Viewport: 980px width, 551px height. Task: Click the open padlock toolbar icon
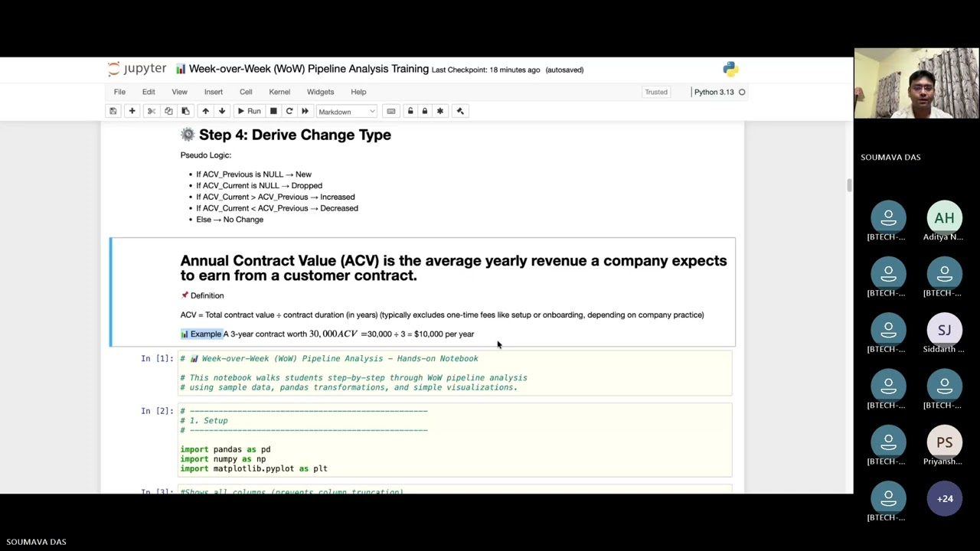point(410,111)
